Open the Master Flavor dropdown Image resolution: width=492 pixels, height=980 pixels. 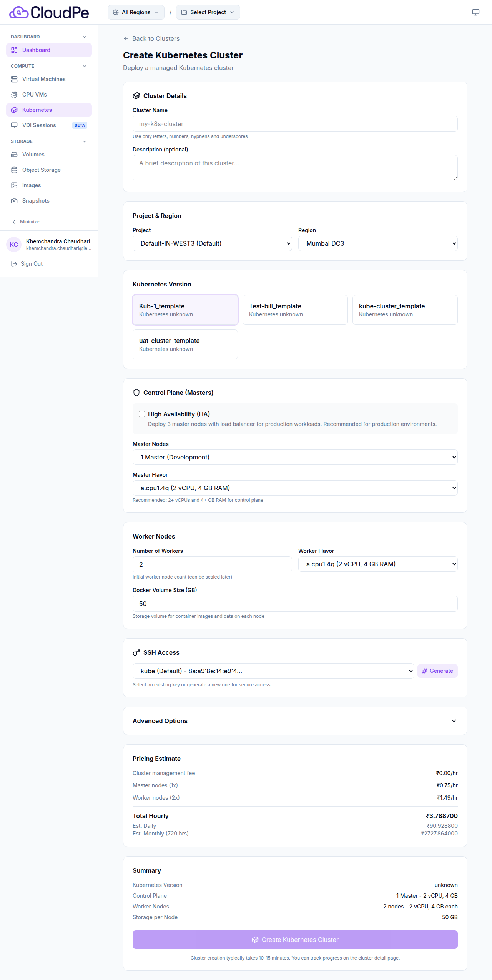pyautogui.click(x=295, y=488)
